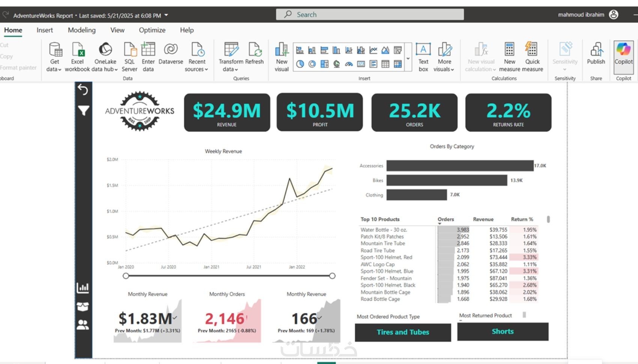Select the Revenue $24.9M KPI card
Screen dimensions: 638x364
pyautogui.click(x=227, y=112)
